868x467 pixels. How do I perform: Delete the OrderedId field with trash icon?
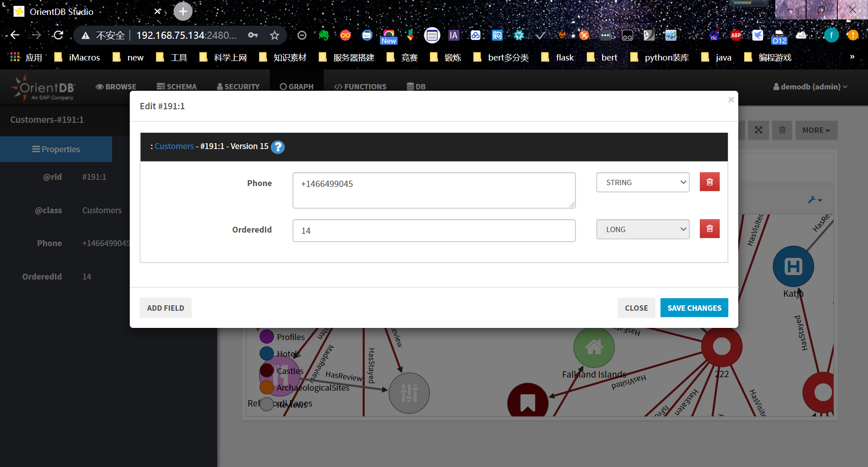point(709,229)
